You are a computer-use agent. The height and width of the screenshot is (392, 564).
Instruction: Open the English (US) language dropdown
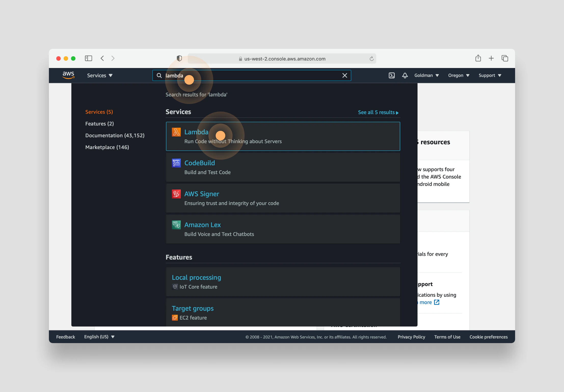[99, 337]
